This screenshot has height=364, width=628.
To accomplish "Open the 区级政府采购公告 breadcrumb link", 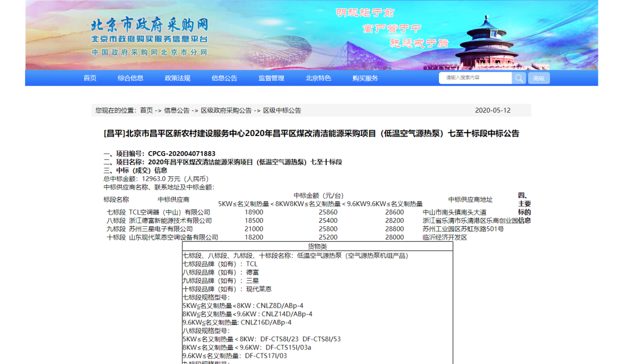I will [226, 110].
